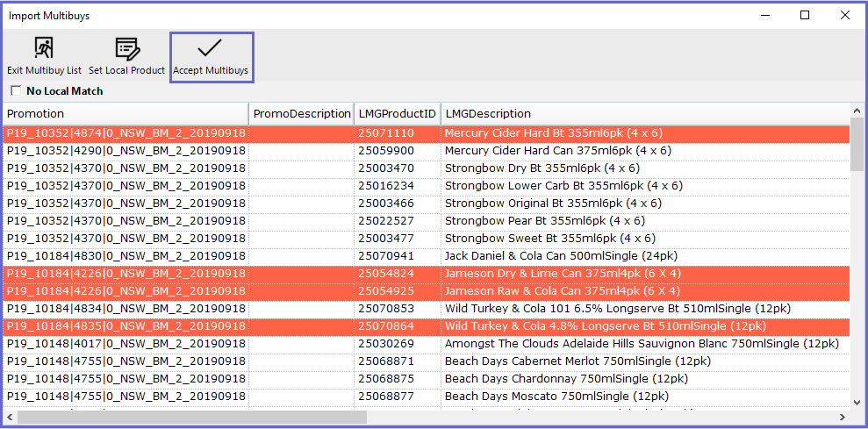
Task: Click product ID 25016234
Action: (x=386, y=186)
